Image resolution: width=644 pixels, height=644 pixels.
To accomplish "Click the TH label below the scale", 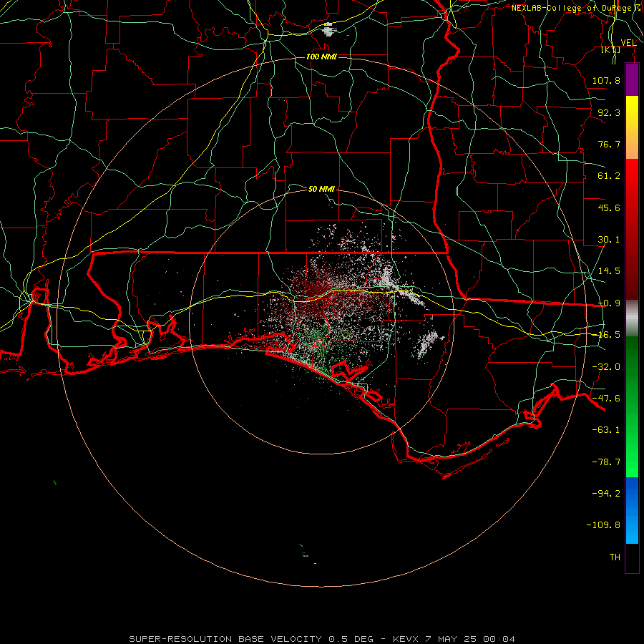I will pyautogui.click(x=615, y=557).
